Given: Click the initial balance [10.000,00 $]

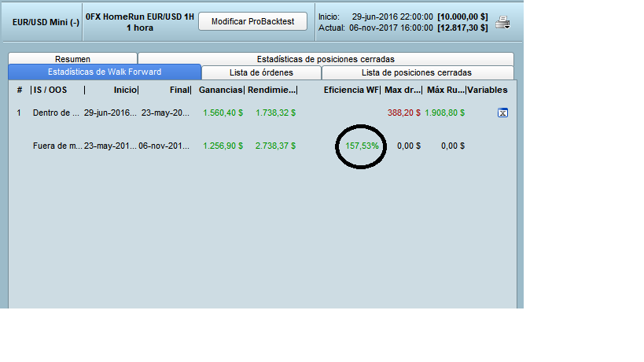Looking at the screenshot, I should click(x=462, y=17).
